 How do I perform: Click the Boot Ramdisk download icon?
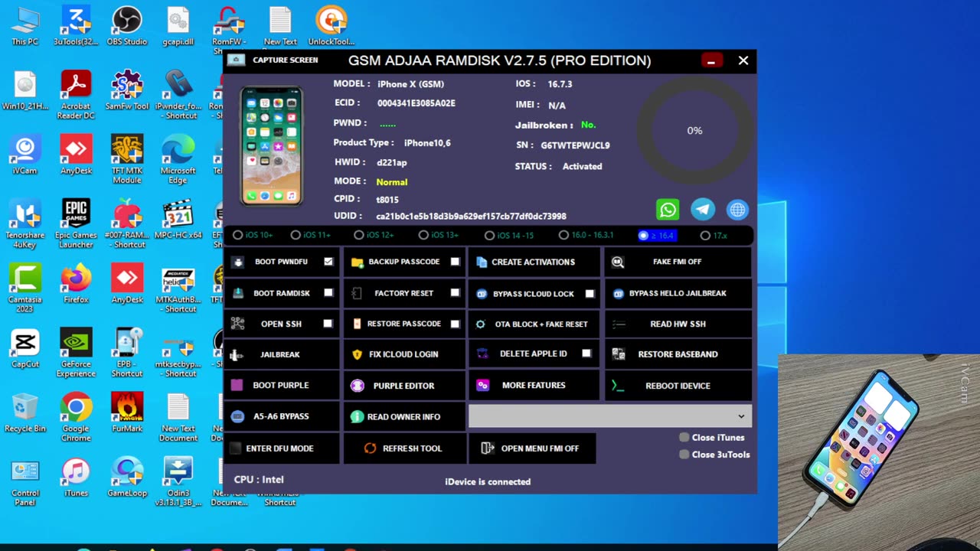[x=238, y=293]
